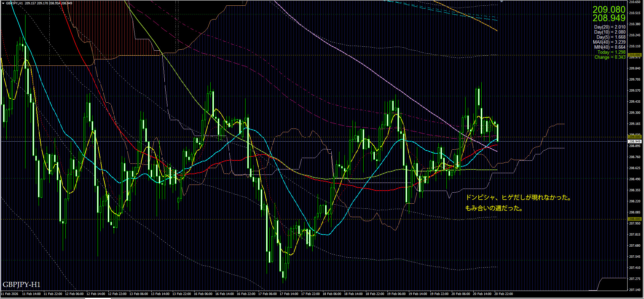Click the gray chart shift triangle marker
The height and width of the screenshot is (299, 644).
click(501, 2)
